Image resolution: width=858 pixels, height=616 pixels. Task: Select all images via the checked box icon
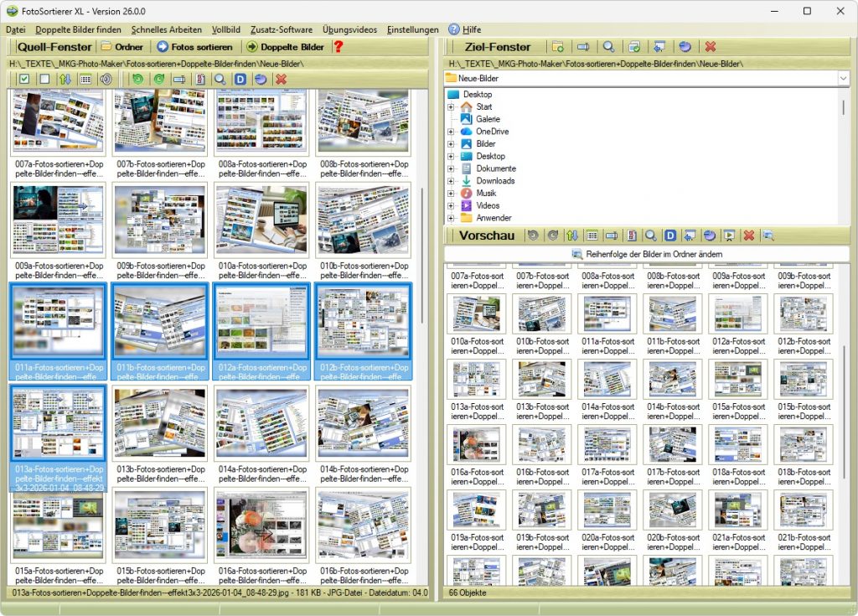point(23,78)
